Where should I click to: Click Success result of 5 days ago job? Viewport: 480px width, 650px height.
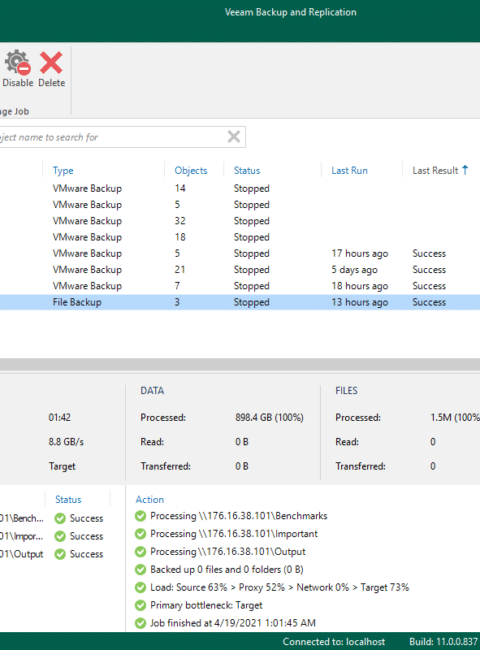point(429,269)
